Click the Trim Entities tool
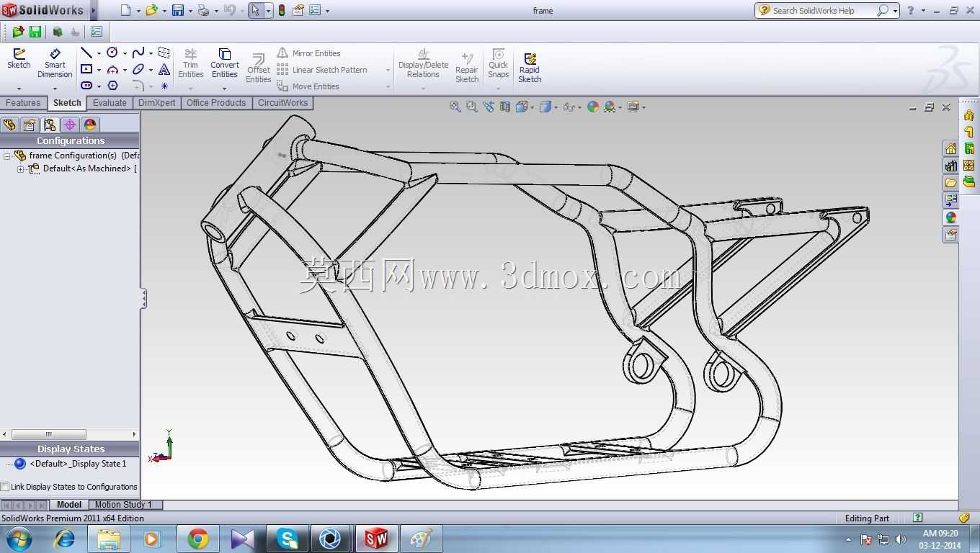Screen dimensions: 980x553 [190, 63]
